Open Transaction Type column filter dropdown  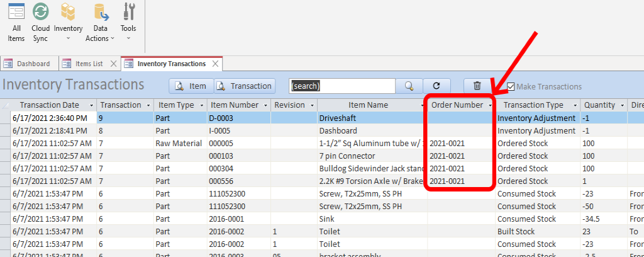click(574, 105)
